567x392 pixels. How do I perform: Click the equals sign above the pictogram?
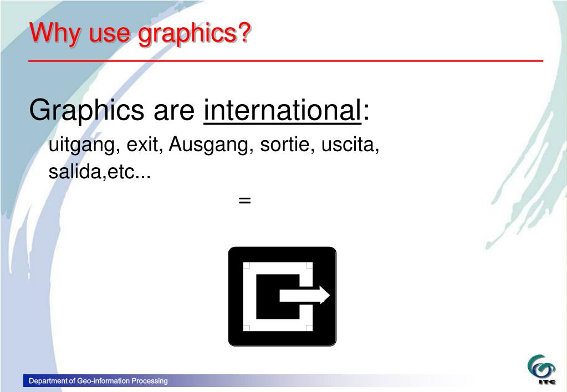(245, 200)
